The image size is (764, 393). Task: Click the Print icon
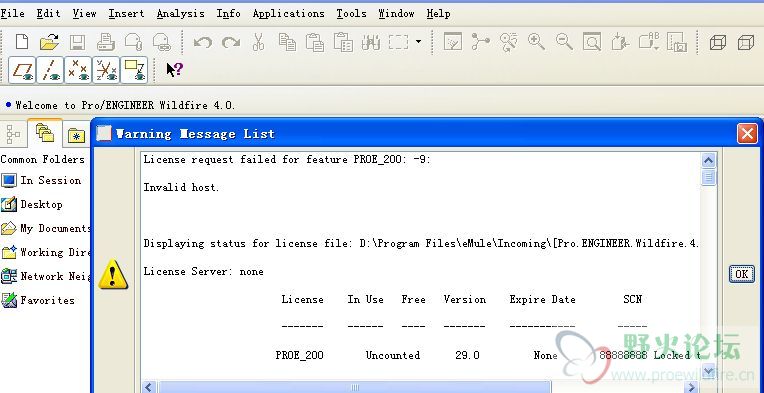tap(106, 42)
